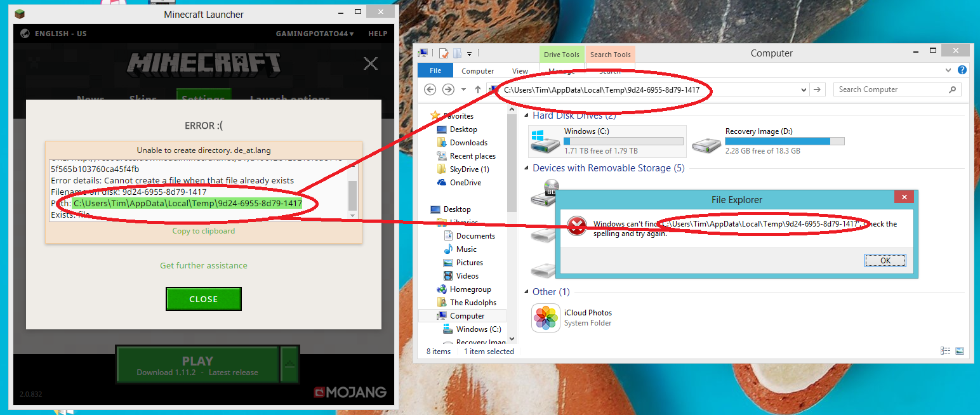980x415 pixels.
Task: Go back with the Explorer back arrow
Action: tap(430, 89)
